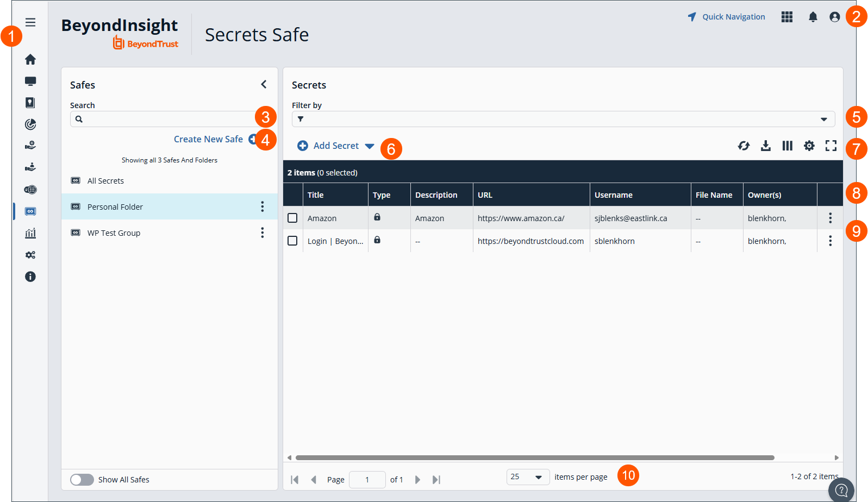Sort by Owner(s) column header
The height and width of the screenshot is (502, 868).
point(780,194)
